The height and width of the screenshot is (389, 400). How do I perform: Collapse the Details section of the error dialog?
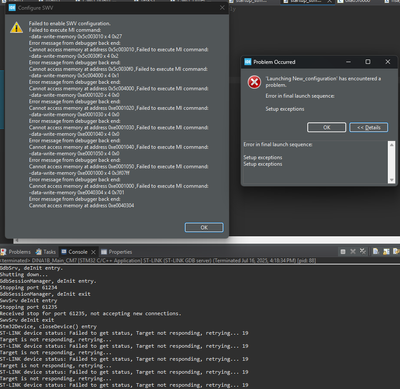point(368,127)
